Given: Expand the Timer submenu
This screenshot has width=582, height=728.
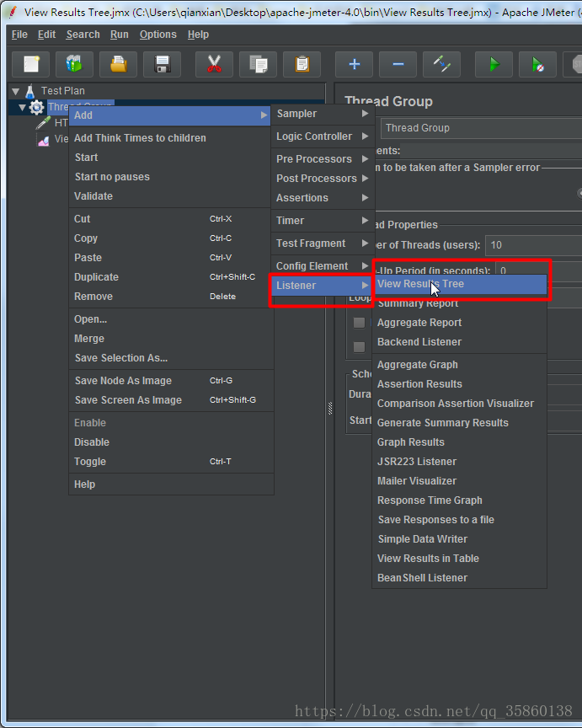Looking at the screenshot, I should [x=323, y=221].
